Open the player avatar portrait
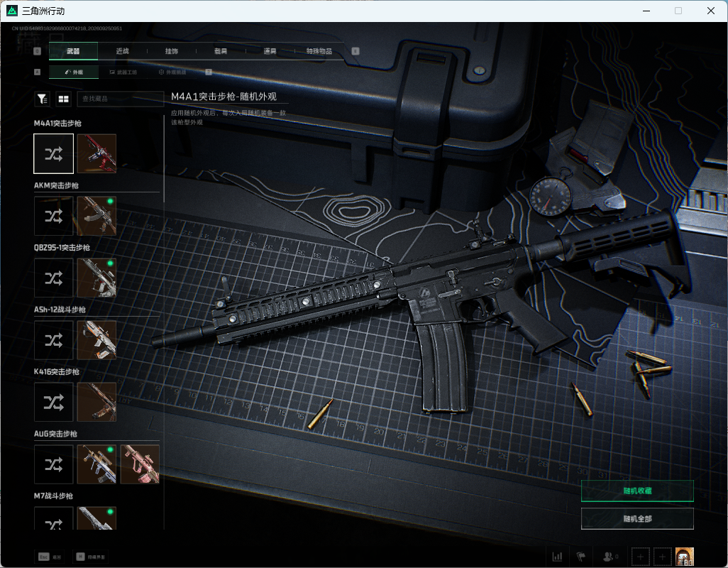The image size is (728, 568). point(685,557)
